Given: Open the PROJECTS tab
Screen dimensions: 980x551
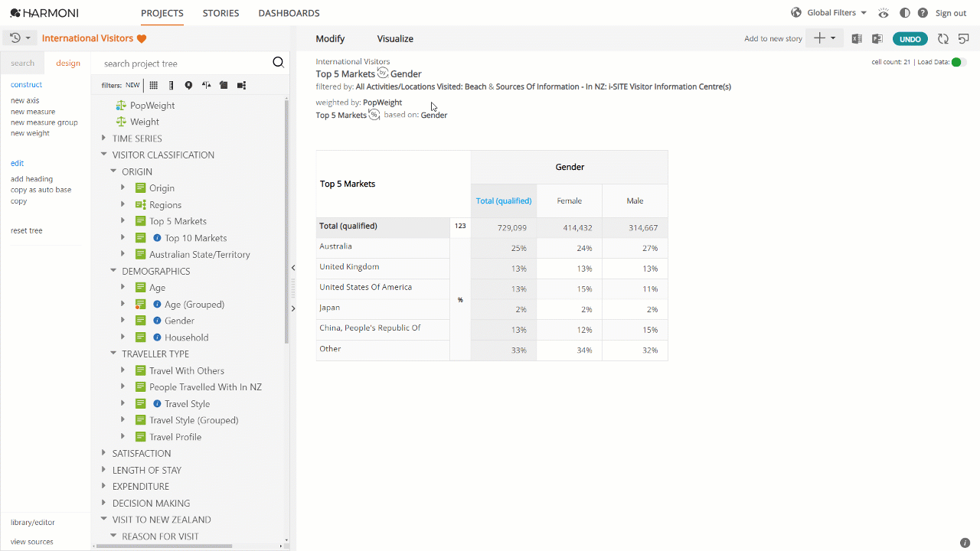Looking at the screenshot, I should pyautogui.click(x=162, y=13).
